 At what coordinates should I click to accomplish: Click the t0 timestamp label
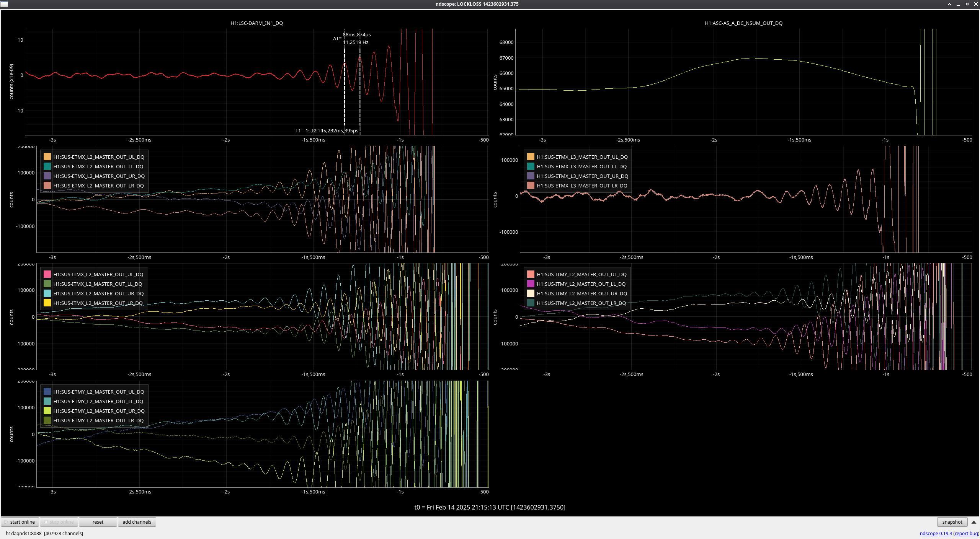[490, 507]
